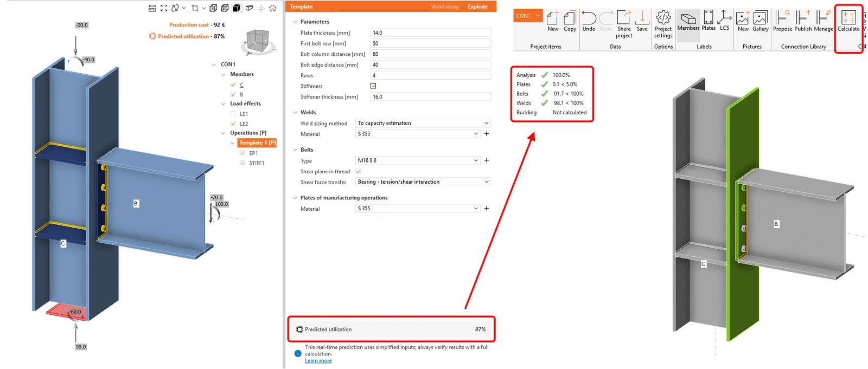Open the Weld sizing method dropdown

423,123
